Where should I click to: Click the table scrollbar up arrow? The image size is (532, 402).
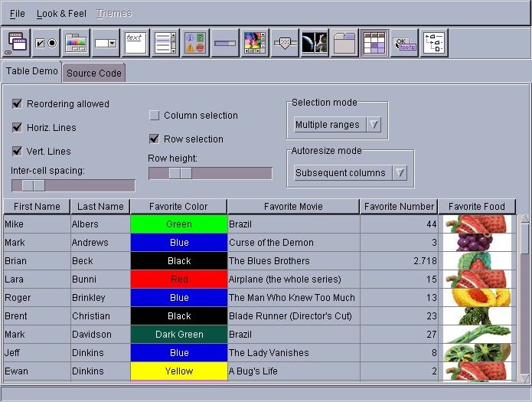click(x=524, y=219)
